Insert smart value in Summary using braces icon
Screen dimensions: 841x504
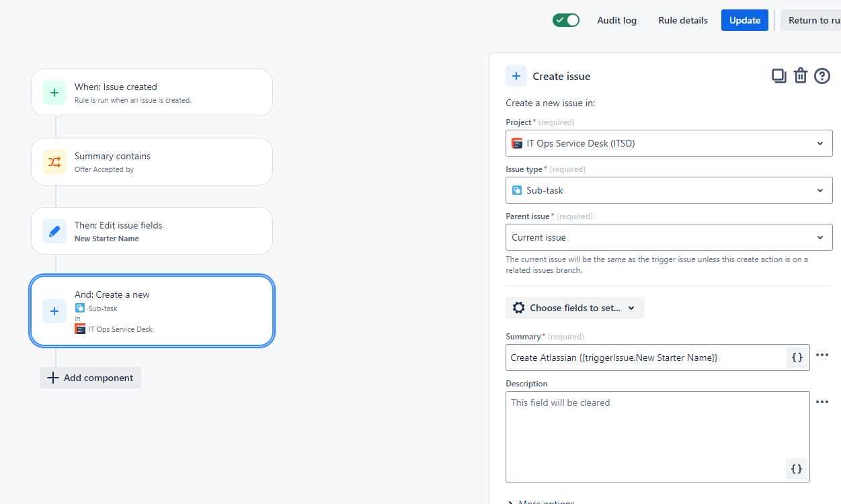coord(797,357)
